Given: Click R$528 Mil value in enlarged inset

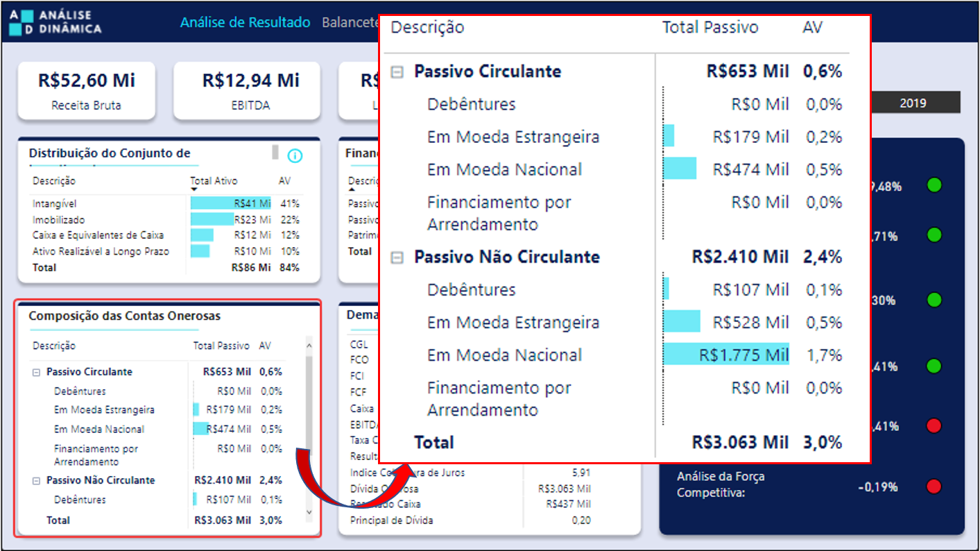Looking at the screenshot, I should pos(751,323).
